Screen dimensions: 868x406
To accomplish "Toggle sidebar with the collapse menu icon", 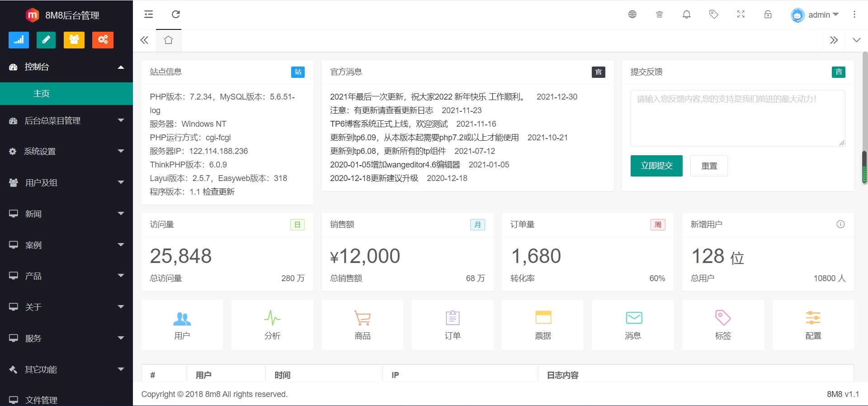I will click(x=148, y=14).
